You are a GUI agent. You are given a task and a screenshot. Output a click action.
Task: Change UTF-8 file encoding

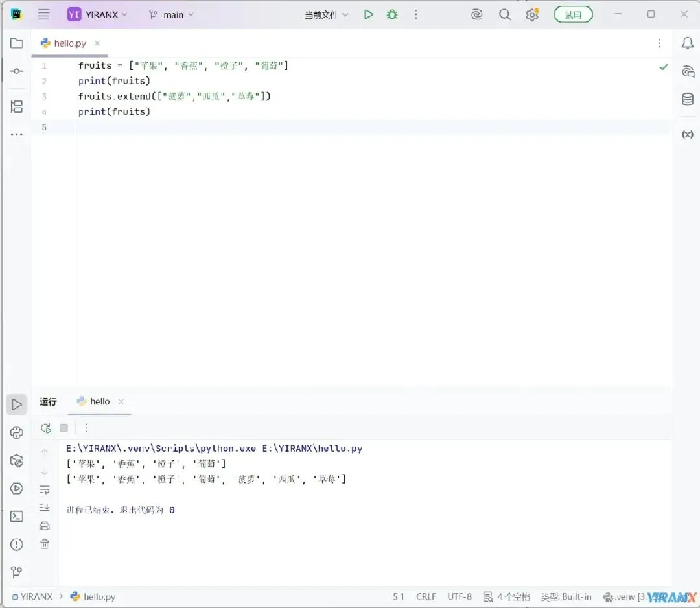point(460,597)
